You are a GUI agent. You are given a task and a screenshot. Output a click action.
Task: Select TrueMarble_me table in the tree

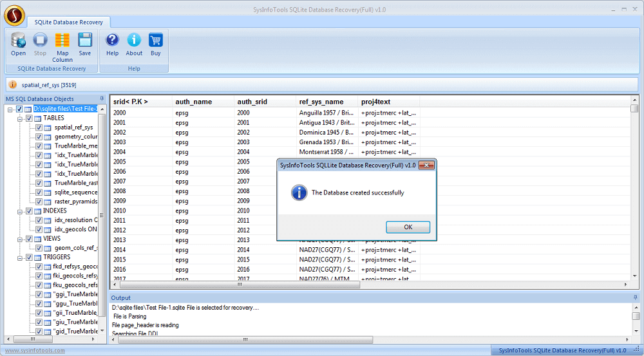pos(76,145)
